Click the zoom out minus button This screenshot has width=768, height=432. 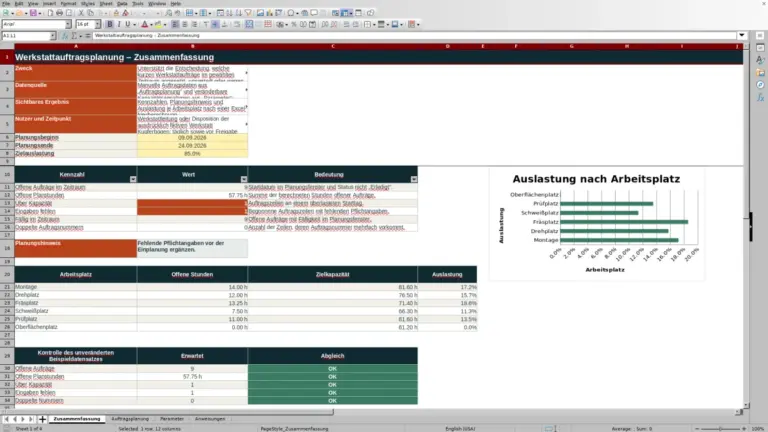(697, 429)
